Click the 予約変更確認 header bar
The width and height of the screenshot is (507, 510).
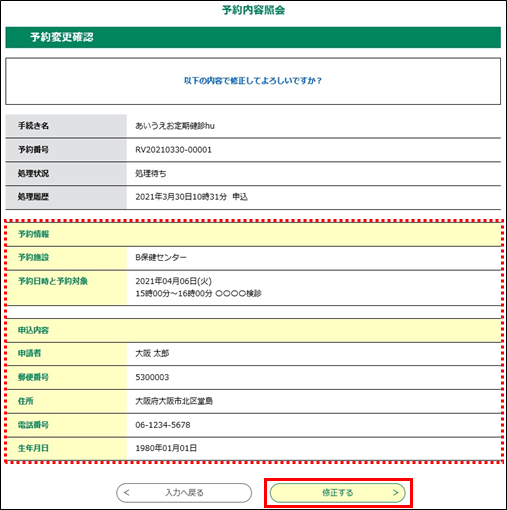253,37
